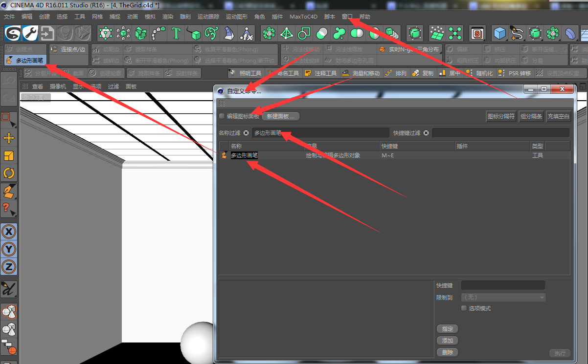
Task: Open viewport 摄像机 menu
Action: [x=58, y=86]
